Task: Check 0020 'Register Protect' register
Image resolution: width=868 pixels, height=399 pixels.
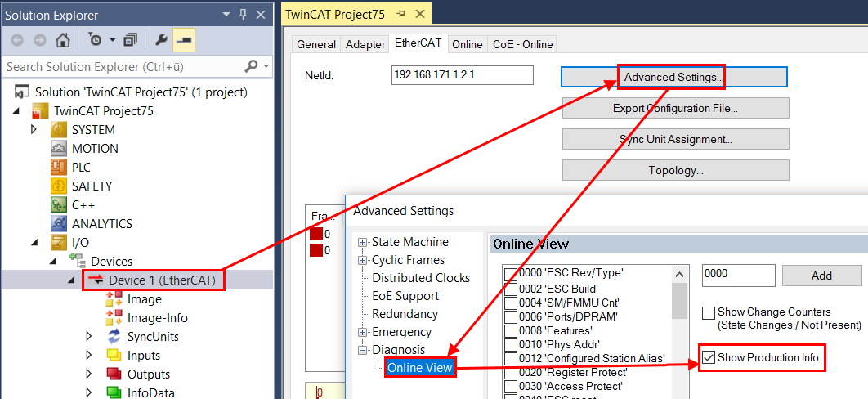Action: 510,373
